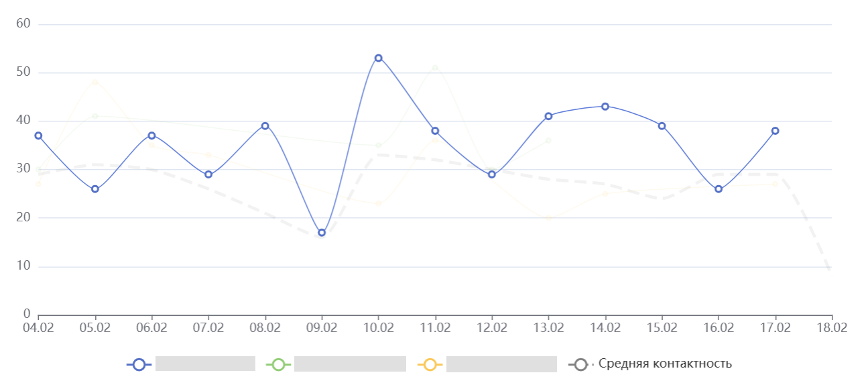
Task: Click the gray Средняя контактность legend circle
Action: [580, 364]
